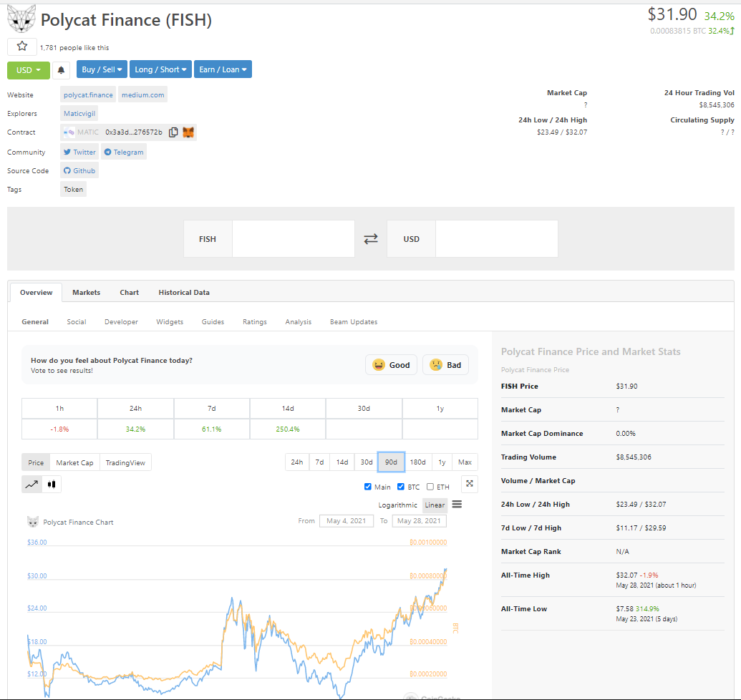Switch chart scale to Logarithmic
The height and width of the screenshot is (700, 741).
pyautogui.click(x=397, y=505)
